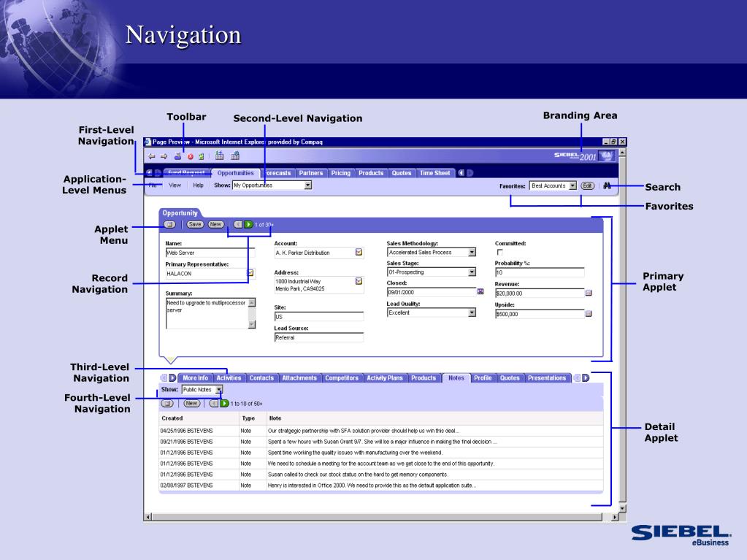Select the note row dated 04/25/1996
Viewport: 747px width, 560px height.
(x=380, y=431)
